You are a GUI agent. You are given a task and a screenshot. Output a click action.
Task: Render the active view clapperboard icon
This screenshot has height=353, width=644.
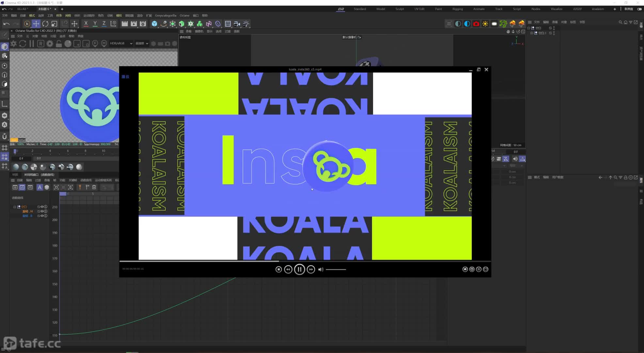pyautogui.click(x=124, y=24)
